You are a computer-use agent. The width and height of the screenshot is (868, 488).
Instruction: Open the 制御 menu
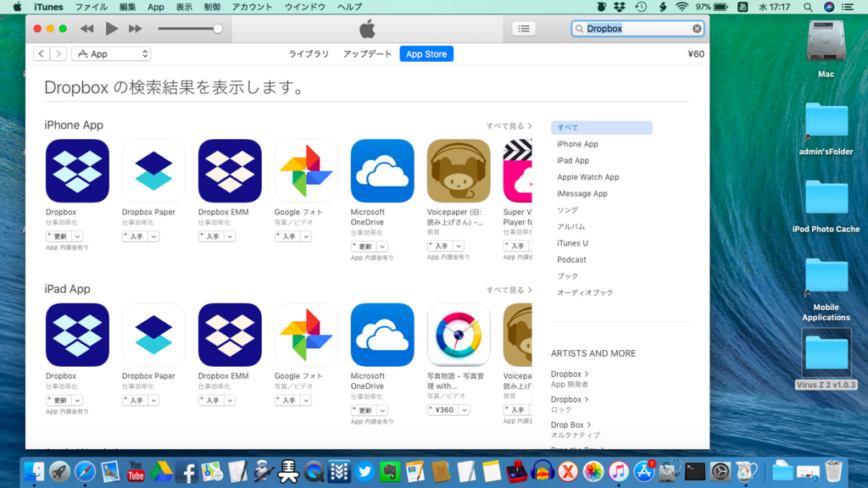(x=212, y=7)
